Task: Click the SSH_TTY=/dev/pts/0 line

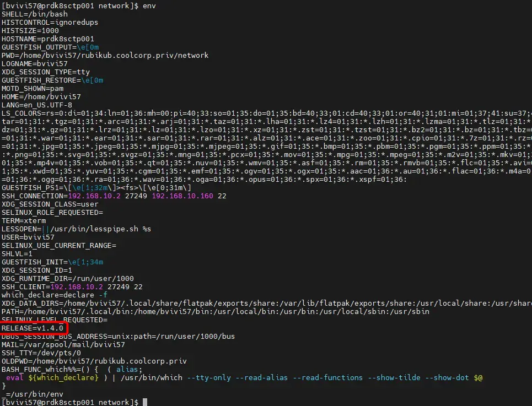Action: pyautogui.click(x=41, y=353)
